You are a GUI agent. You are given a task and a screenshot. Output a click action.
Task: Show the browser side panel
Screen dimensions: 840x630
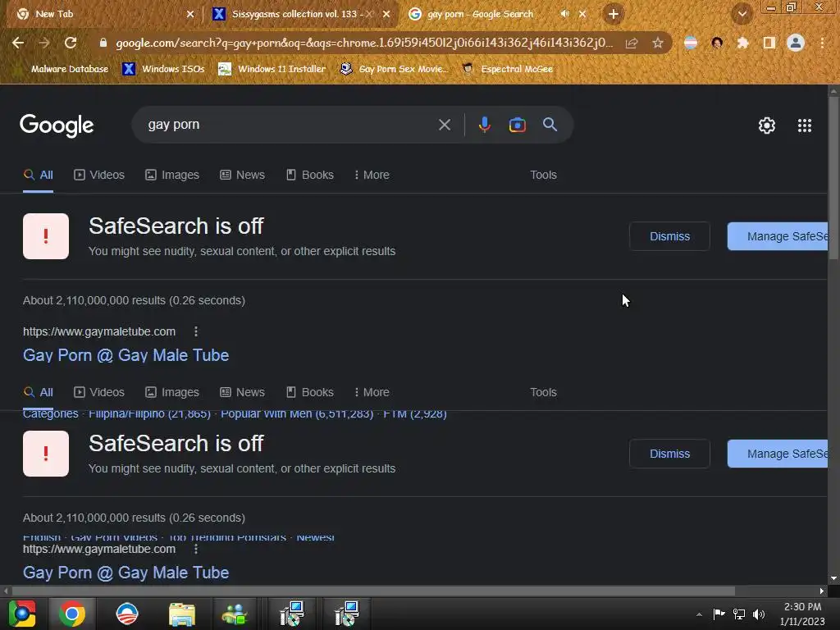tap(769, 43)
